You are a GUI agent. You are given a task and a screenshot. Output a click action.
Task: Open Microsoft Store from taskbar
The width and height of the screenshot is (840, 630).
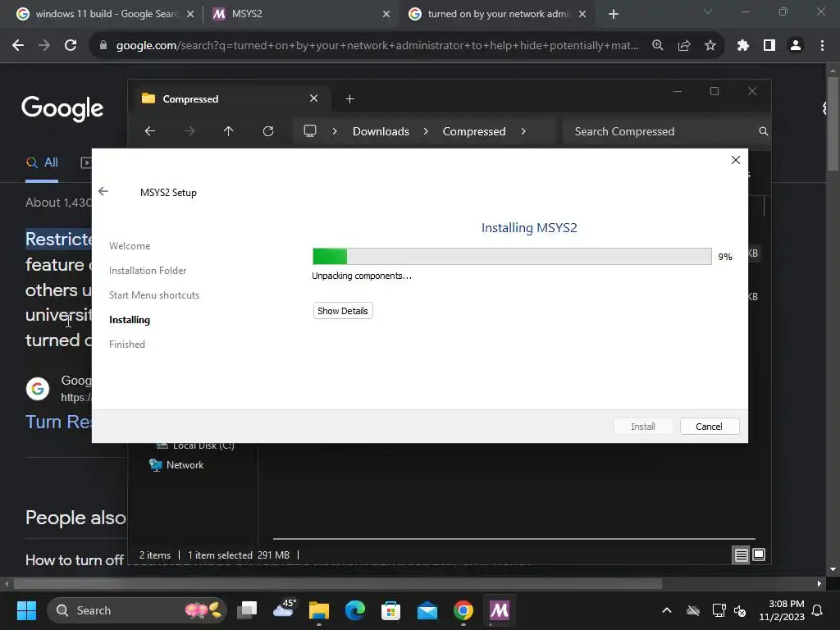391,610
